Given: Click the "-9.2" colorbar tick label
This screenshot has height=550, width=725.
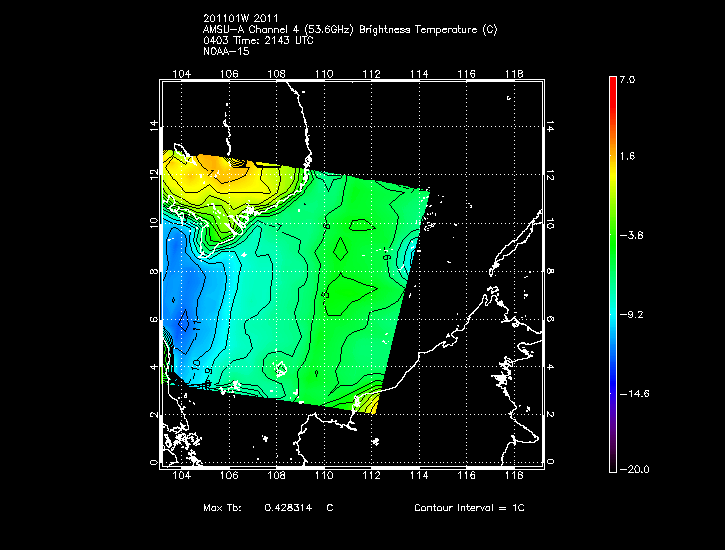Looking at the screenshot, I should (x=631, y=315).
